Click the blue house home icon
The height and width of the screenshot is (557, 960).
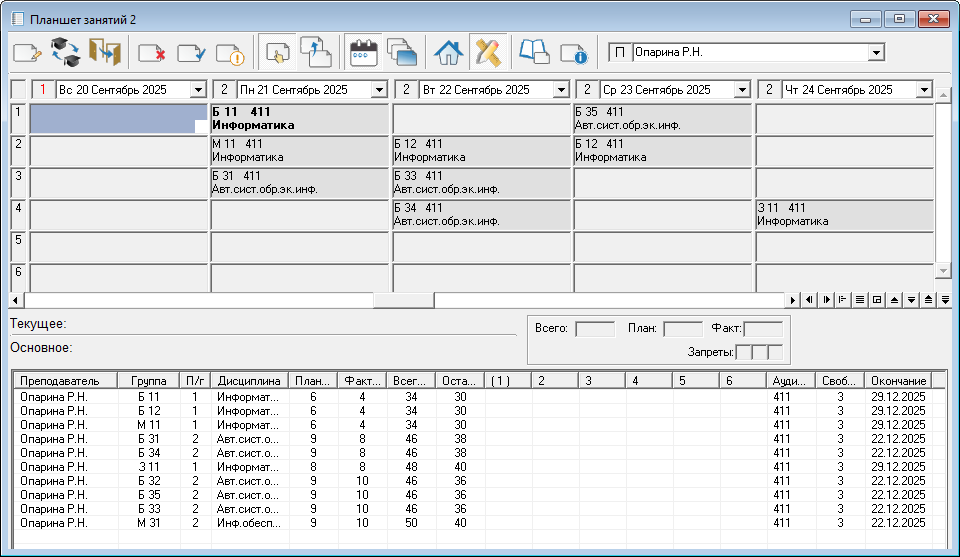[449, 52]
